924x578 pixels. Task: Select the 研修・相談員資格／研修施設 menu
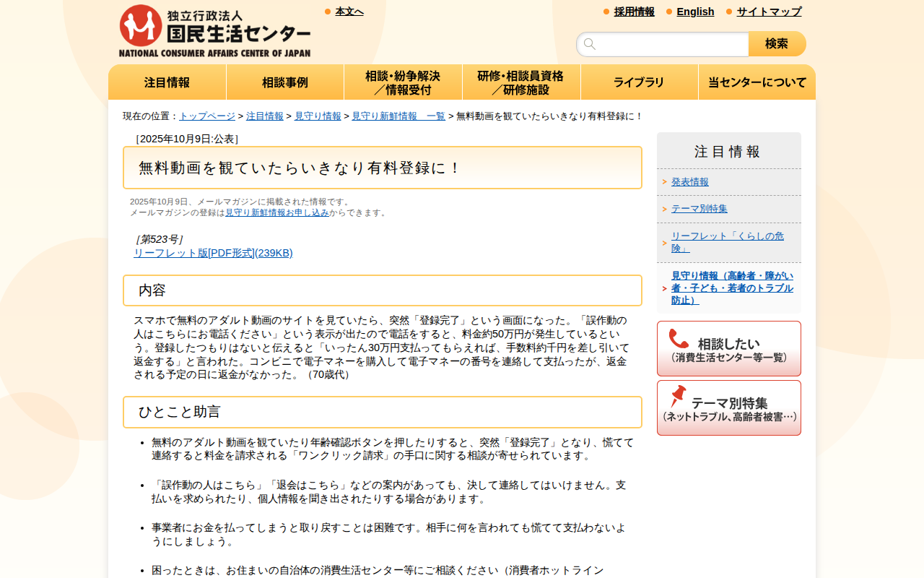(521, 82)
